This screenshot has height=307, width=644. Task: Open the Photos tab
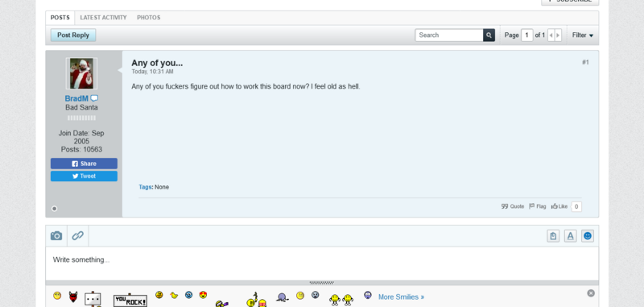[149, 18]
